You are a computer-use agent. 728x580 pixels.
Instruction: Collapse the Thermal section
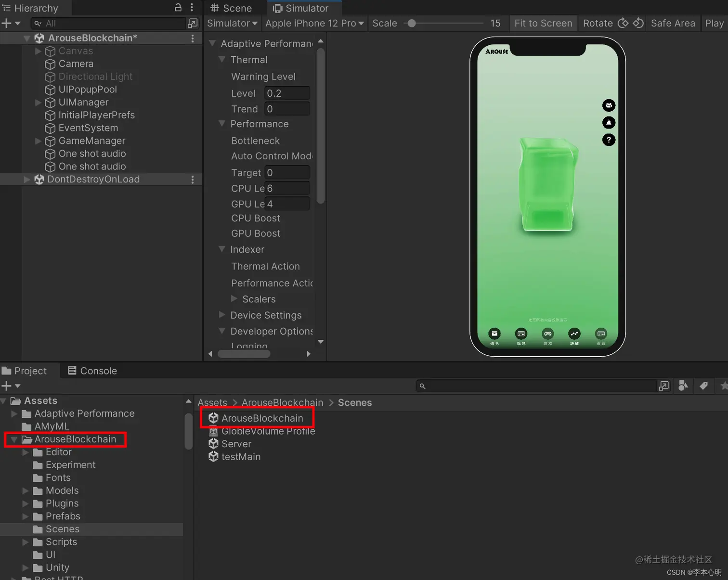pyautogui.click(x=222, y=60)
